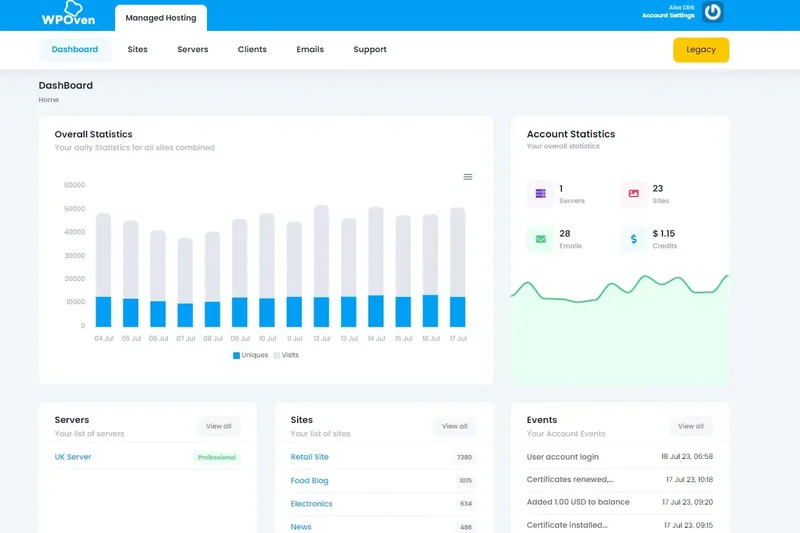Open the Retail Site link
This screenshot has width=800, height=533.
point(309,457)
